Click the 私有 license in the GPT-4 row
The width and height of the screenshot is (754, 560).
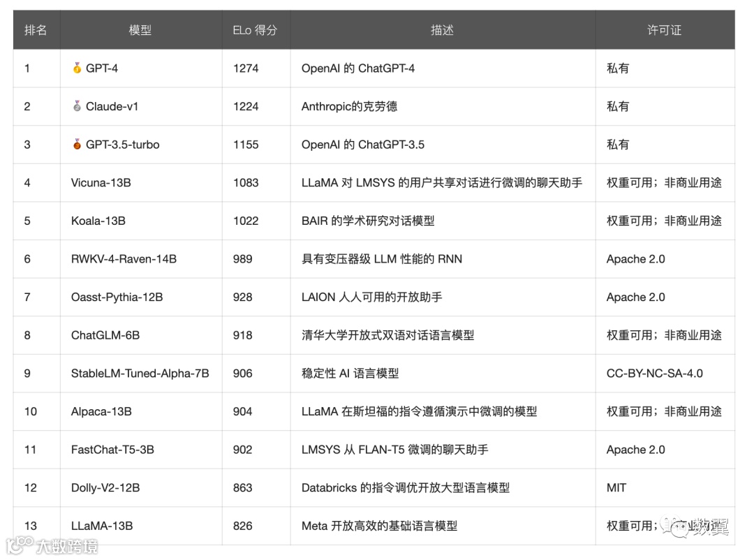click(x=618, y=68)
